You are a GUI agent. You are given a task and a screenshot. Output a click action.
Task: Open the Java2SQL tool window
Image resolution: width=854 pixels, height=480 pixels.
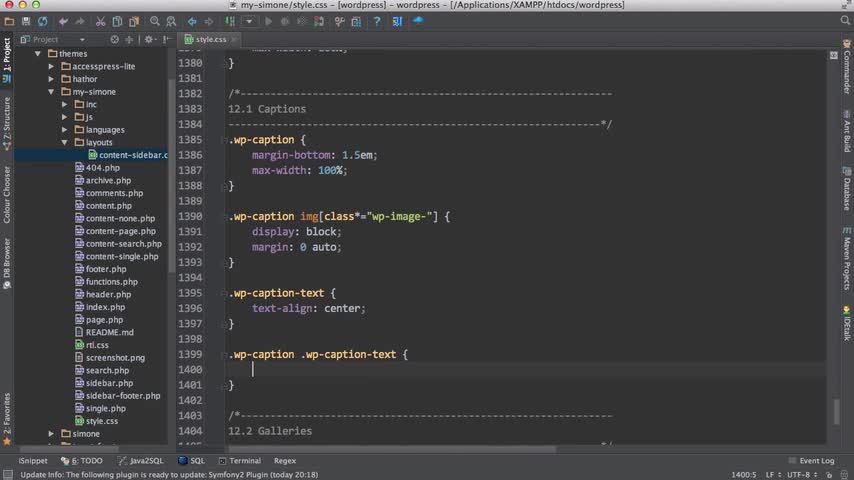click(x=141, y=461)
